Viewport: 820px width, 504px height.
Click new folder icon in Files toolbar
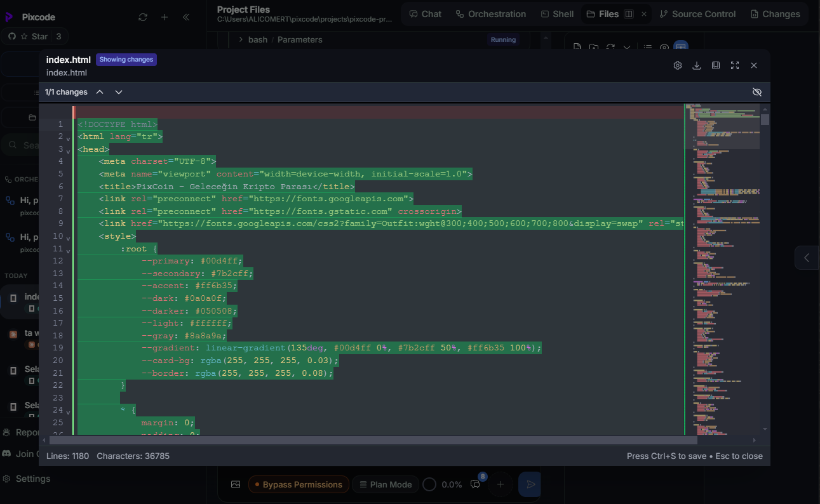(x=594, y=47)
